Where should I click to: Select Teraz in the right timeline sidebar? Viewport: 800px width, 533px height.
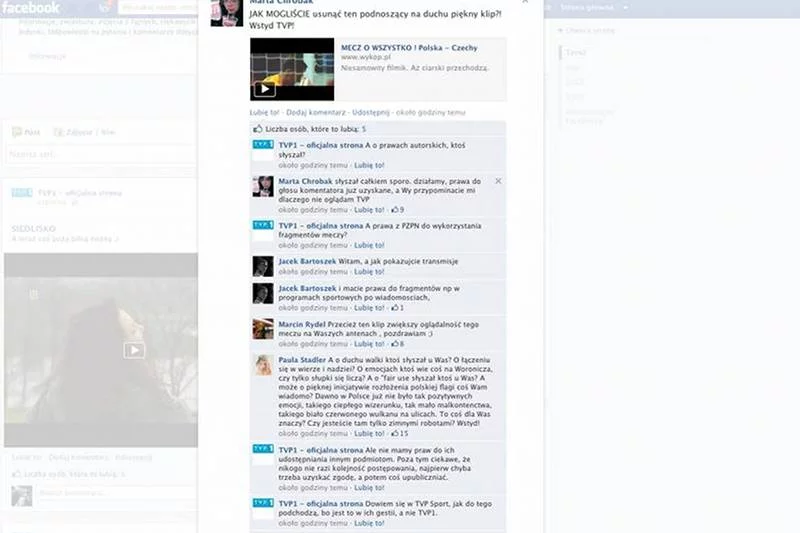[x=576, y=53]
